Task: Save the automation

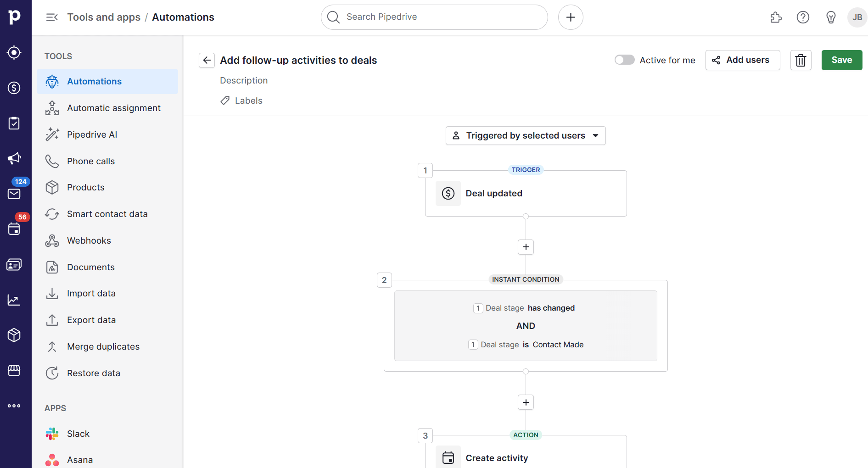Action: 841,60
